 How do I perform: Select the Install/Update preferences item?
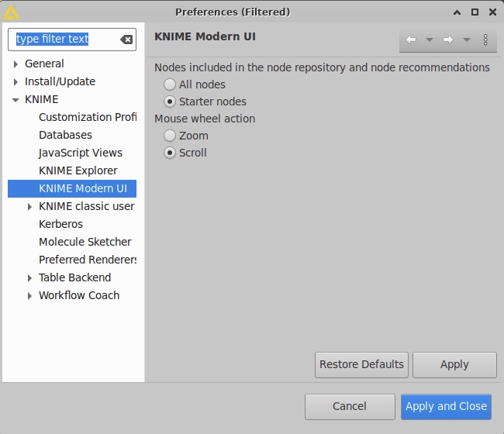point(60,81)
